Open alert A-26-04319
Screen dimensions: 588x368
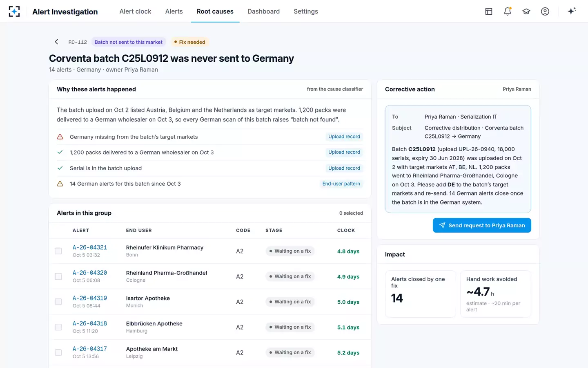90,298
